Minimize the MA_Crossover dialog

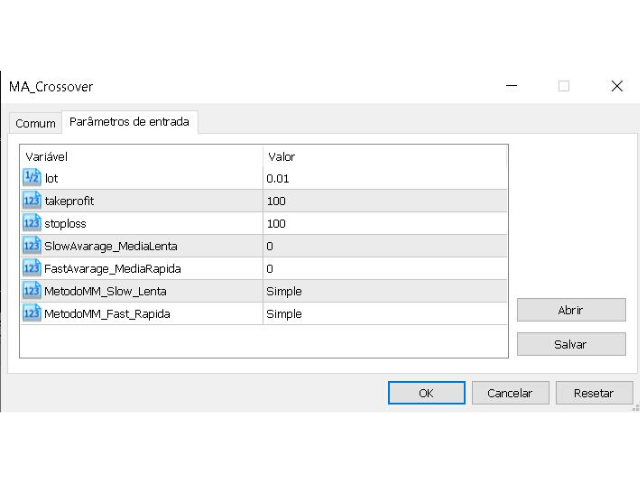tap(511, 86)
